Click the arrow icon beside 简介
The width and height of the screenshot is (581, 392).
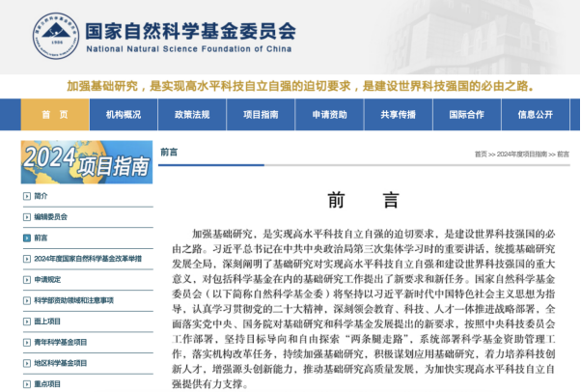[x=26, y=196]
